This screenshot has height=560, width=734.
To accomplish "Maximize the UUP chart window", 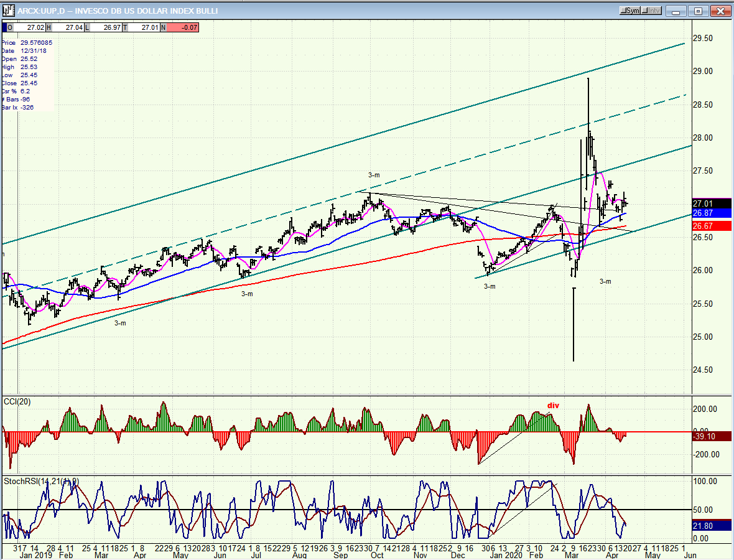I will (x=699, y=11).
